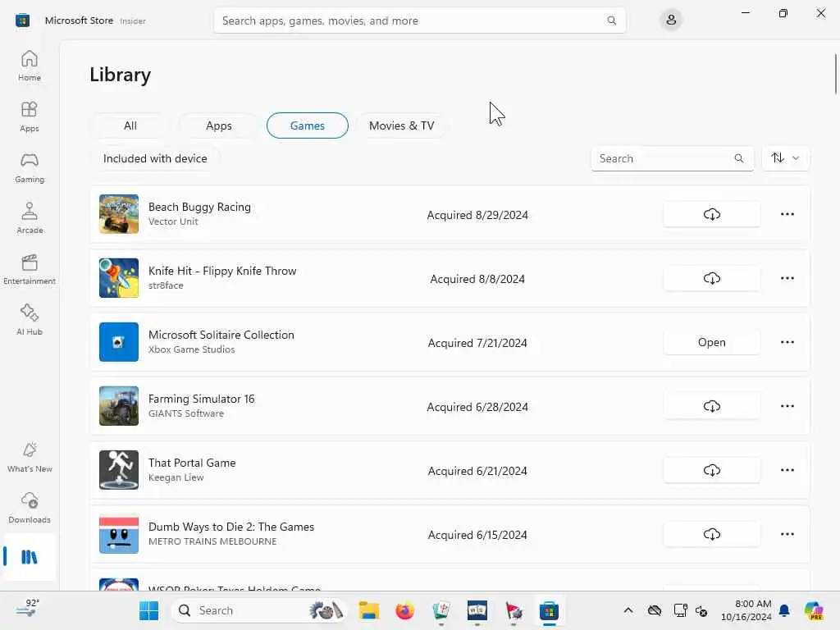The width and height of the screenshot is (840, 630).
Task: Open Dumb Ways to Die 2 title
Action: click(231, 527)
